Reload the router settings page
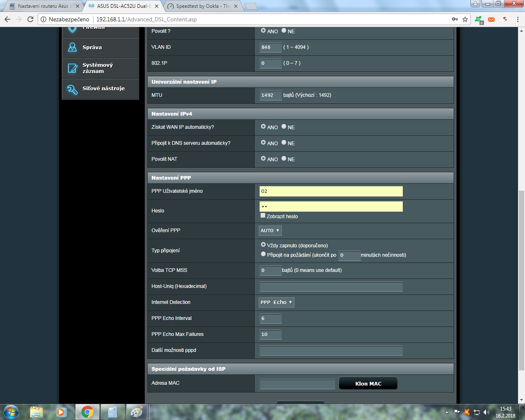525x420 pixels. coord(30,19)
